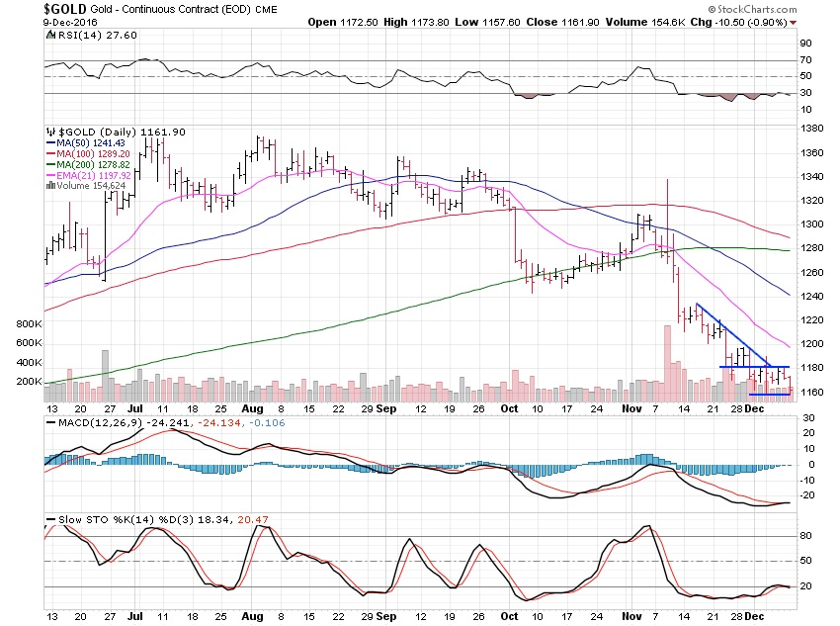Click the $GOLD daily candlestick legend icon
The image size is (840, 626).
(x=50, y=131)
